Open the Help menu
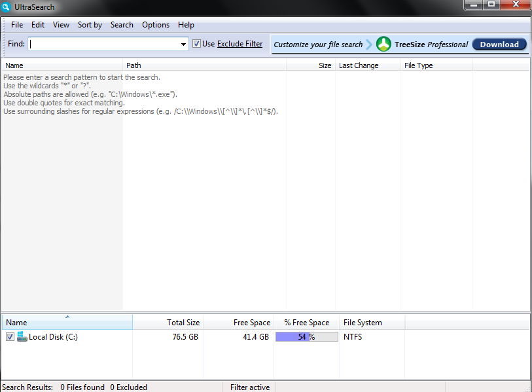Image resolution: width=532 pixels, height=392 pixels. click(x=186, y=25)
